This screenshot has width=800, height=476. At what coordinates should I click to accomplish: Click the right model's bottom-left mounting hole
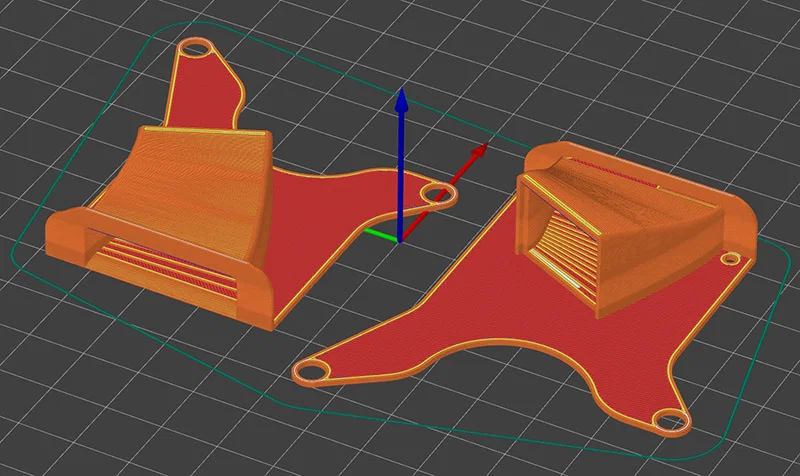(311, 370)
